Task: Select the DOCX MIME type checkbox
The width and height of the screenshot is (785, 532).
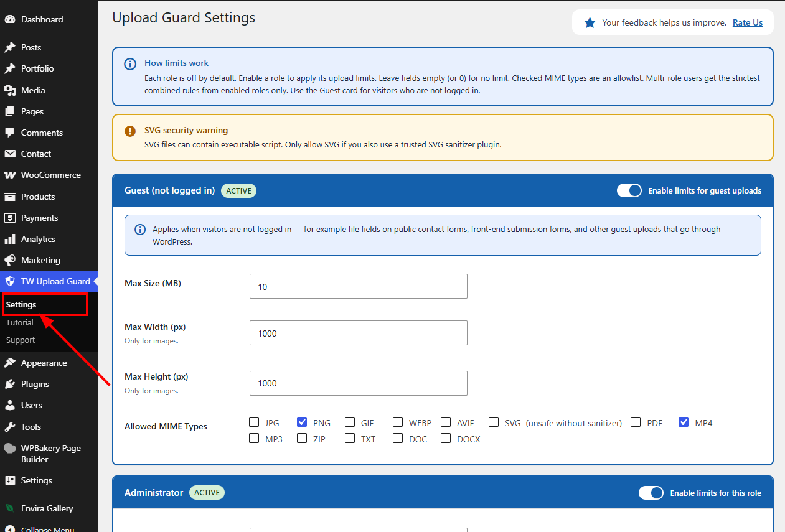Action: pos(446,438)
